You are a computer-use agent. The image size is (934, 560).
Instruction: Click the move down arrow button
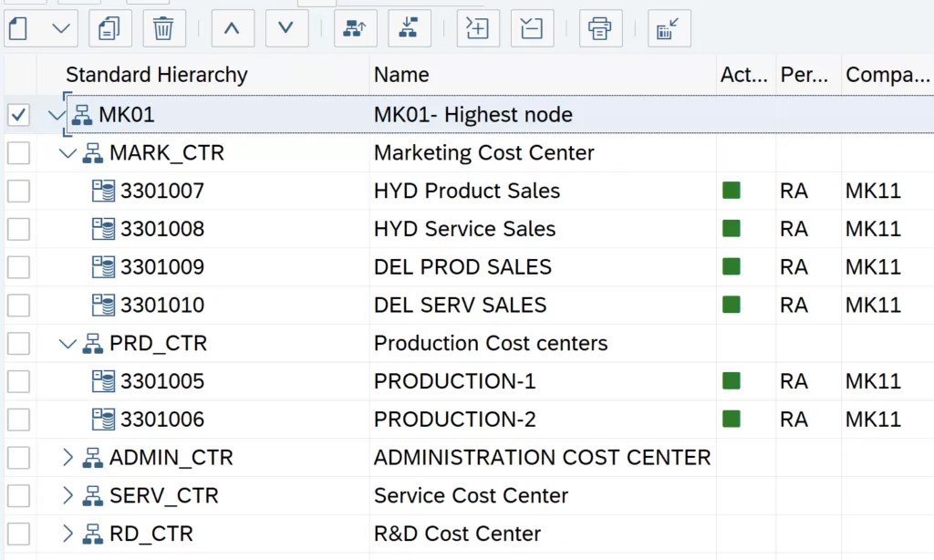pyautogui.click(x=286, y=28)
